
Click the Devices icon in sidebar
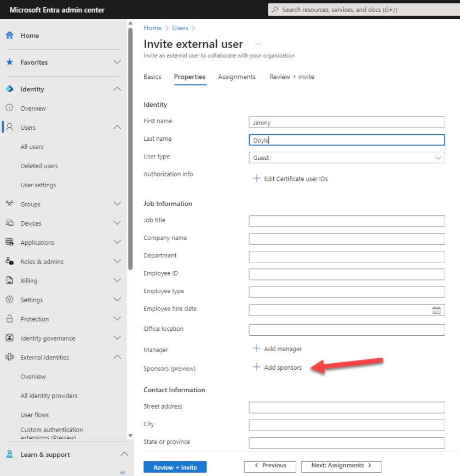coord(10,223)
